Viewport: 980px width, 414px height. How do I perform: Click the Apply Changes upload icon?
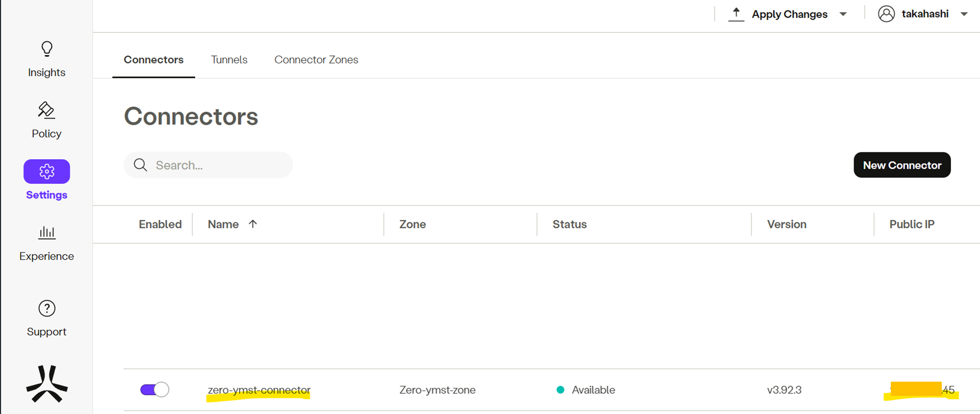pos(736,14)
